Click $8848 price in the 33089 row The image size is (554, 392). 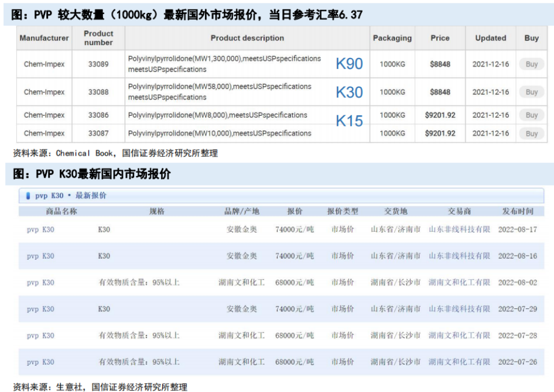(440, 64)
